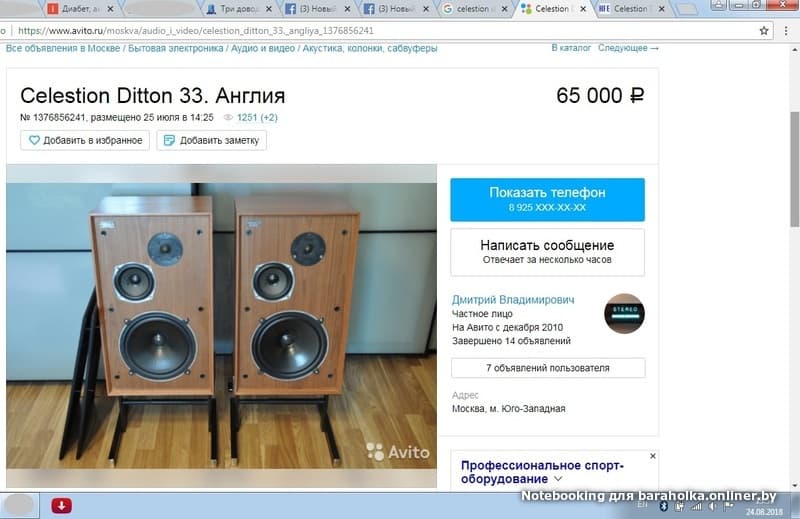Image resolution: width=800 pixels, height=519 pixels.
Task: Expand the Профессиональное спорт-оборудование chevron
Action: click(558, 479)
